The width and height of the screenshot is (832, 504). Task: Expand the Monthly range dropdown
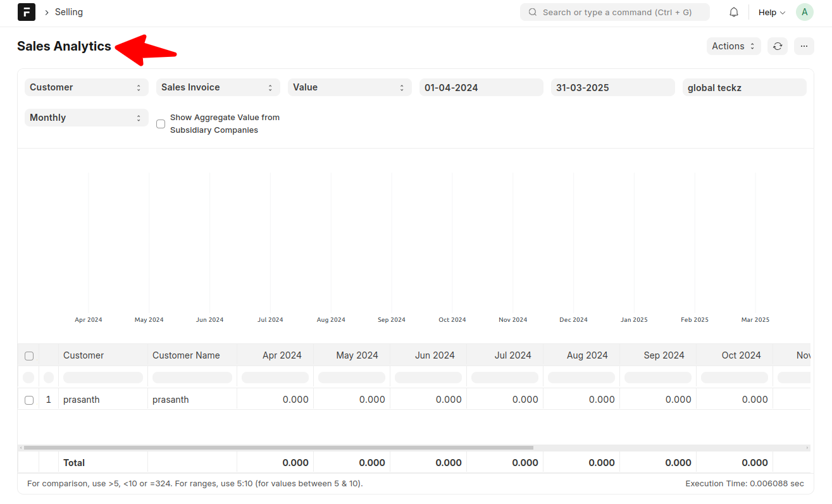(87, 118)
